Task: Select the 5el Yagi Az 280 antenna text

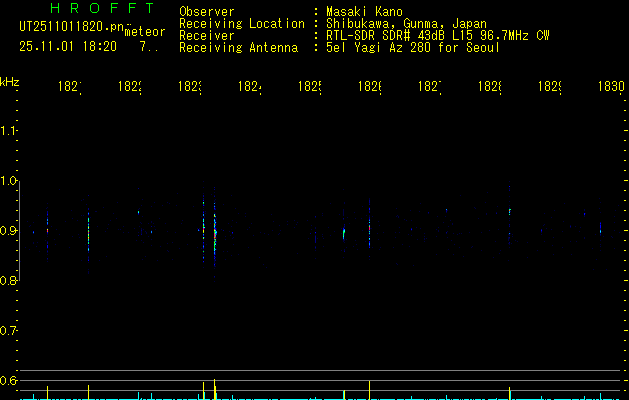Action: click(413, 48)
